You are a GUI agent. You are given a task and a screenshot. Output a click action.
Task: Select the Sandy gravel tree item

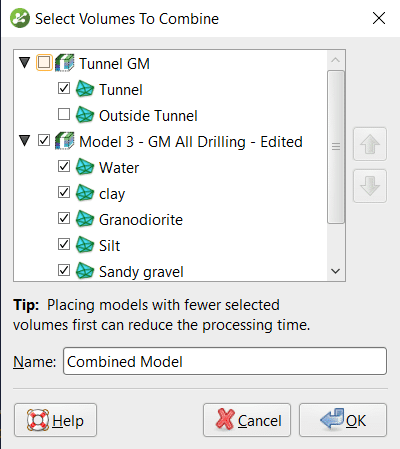point(141,272)
